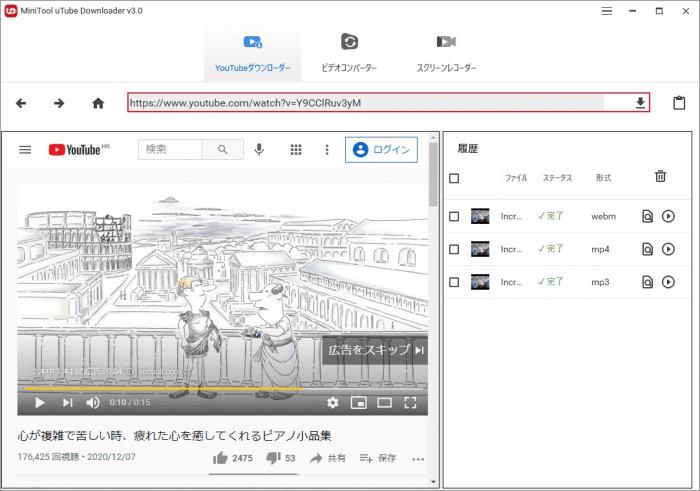Locate the mp3 file in folder
The height and width of the screenshot is (491, 700).
click(647, 282)
